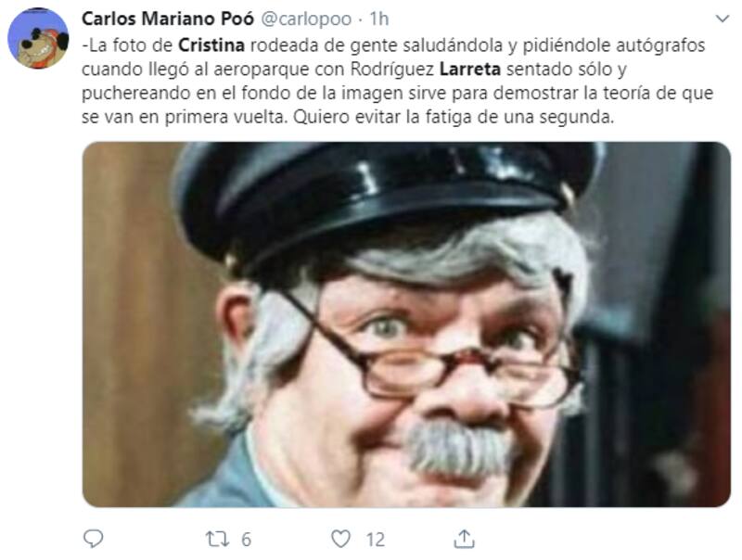Select the bold word Cristina in the tweet
Image resolution: width=742 pixels, height=560 pixels.
coord(211,45)
